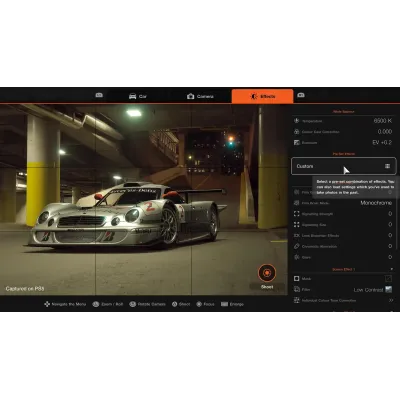
Task: Click the Screen Effect 1 heading
Action: coord(343,269)
